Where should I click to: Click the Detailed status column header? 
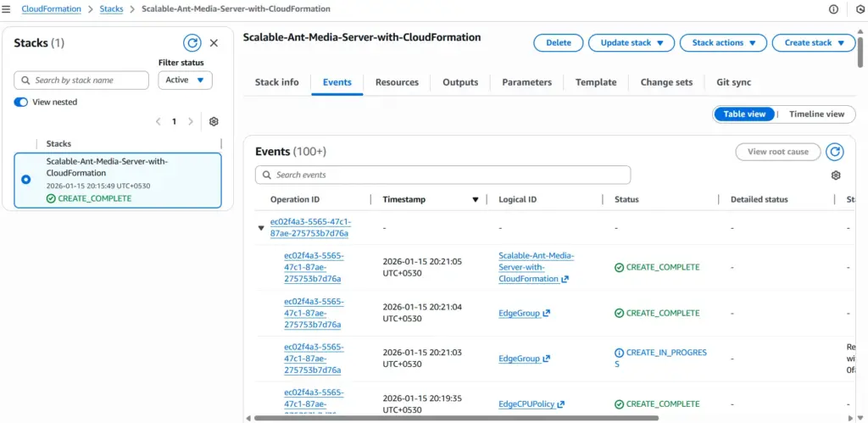click(759, 199)
